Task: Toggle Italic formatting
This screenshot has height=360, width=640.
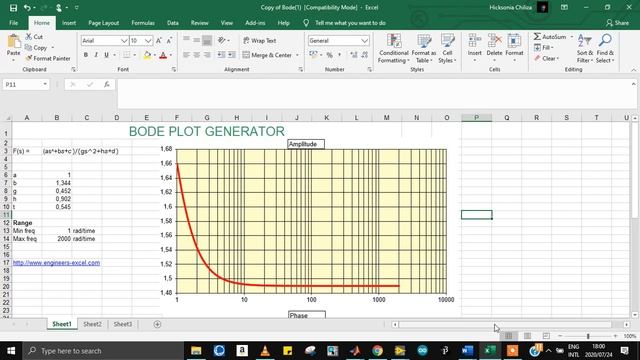Action: [x=96, y=55]
